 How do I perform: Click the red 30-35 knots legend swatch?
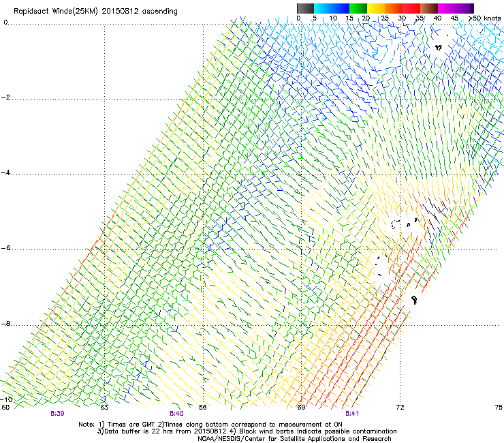411,8
